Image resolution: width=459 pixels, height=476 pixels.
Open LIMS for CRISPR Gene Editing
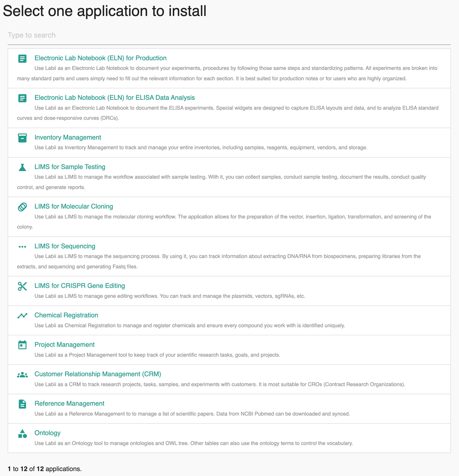79,286
